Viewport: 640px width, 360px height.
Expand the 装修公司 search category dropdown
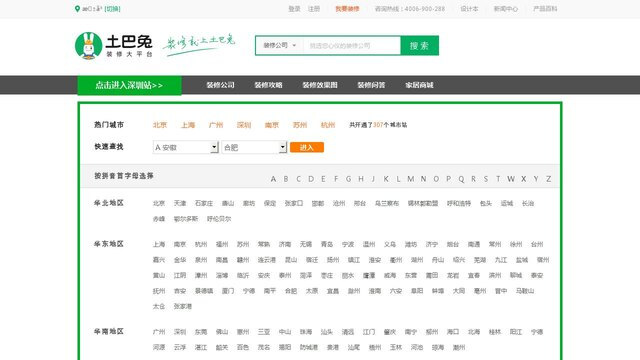[x=280, y=45]
